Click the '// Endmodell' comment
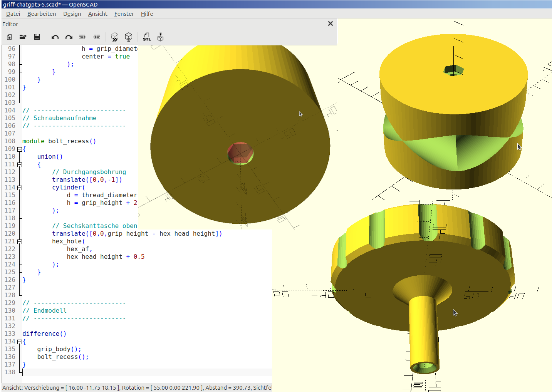552x392 pixels. pyautogui.click(x=44, y=311)
